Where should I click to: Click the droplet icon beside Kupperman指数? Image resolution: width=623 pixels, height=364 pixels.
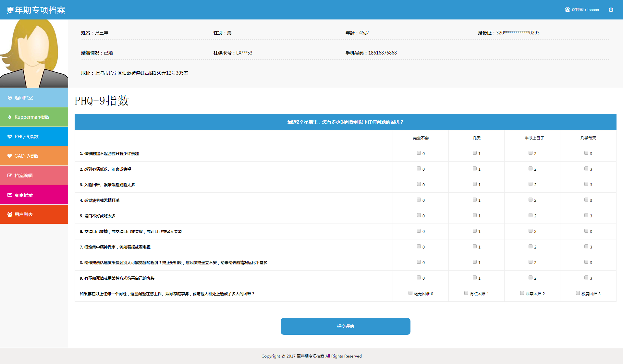[10, 117]
